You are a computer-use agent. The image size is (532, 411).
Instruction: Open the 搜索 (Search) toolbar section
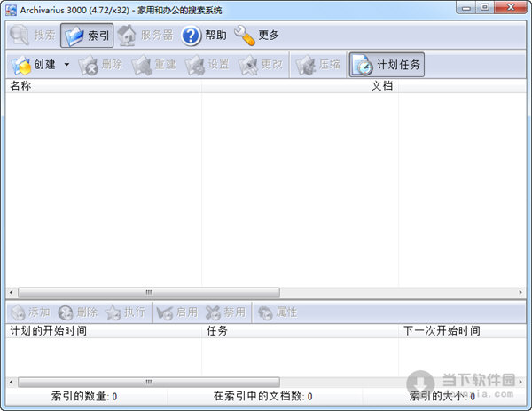[x=33, y=36]
